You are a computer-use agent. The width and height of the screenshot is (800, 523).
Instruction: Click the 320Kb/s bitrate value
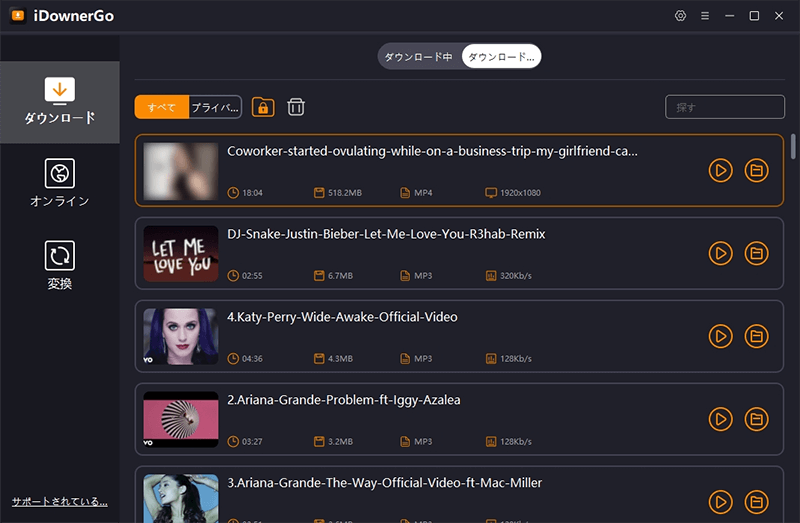coord(516,276)
